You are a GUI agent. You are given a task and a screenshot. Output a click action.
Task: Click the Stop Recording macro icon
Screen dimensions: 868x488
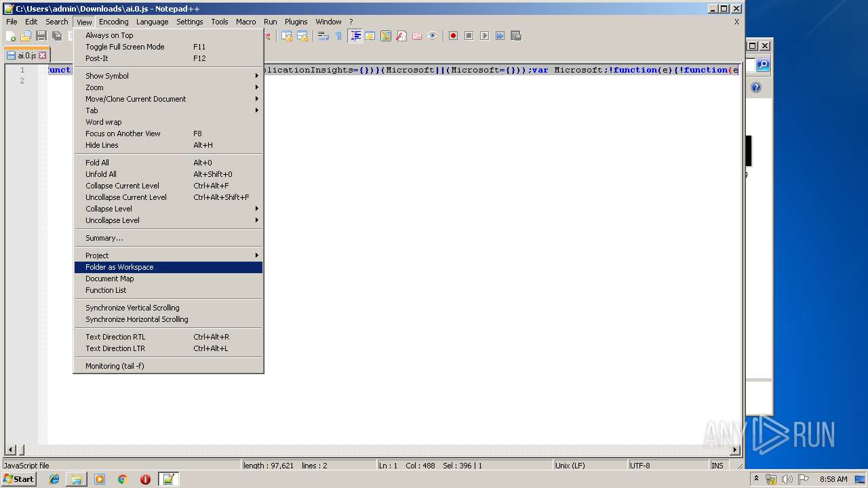469,36
